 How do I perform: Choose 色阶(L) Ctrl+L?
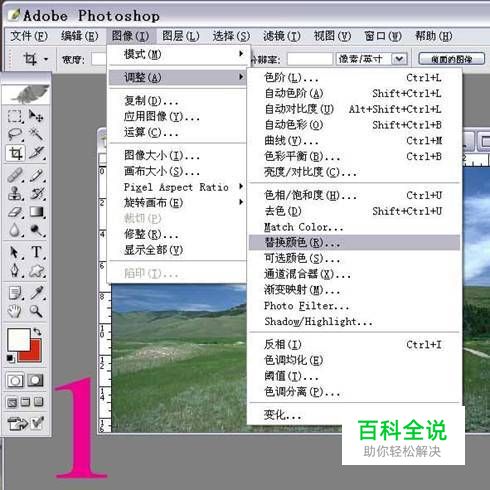tap(354, 78)
